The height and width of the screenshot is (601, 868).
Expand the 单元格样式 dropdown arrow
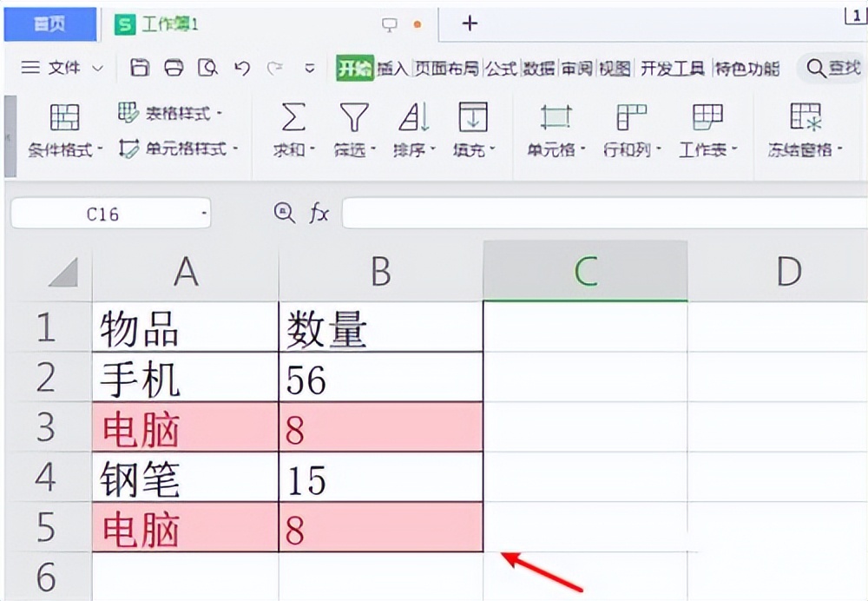click(235, 149)
